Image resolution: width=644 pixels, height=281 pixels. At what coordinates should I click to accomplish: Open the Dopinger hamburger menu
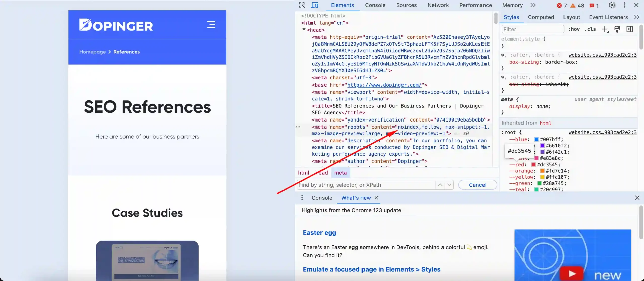(211, 25)
